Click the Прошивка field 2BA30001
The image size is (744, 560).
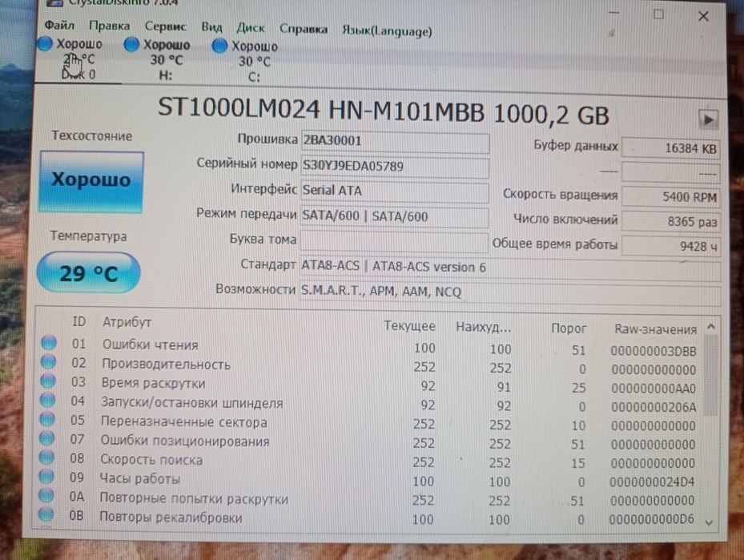[x=395, y=142]
